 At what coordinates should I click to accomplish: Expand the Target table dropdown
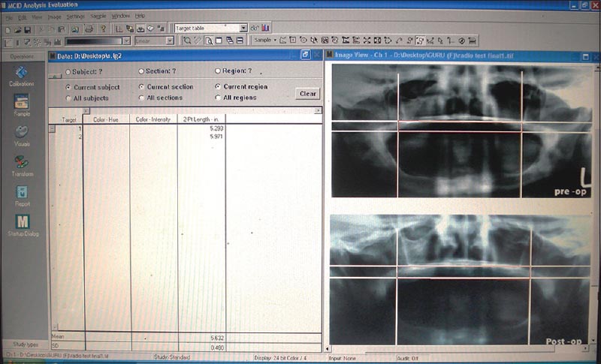tap(243, 28)
